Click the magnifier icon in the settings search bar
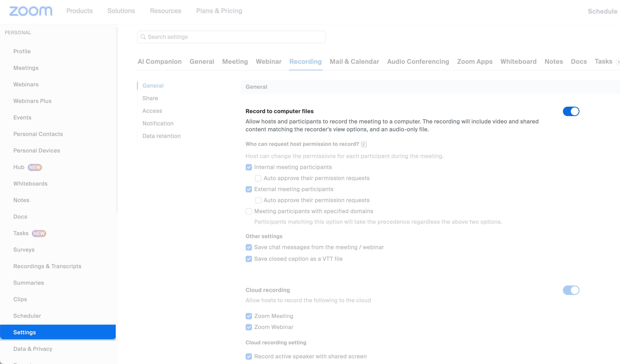 143,37
